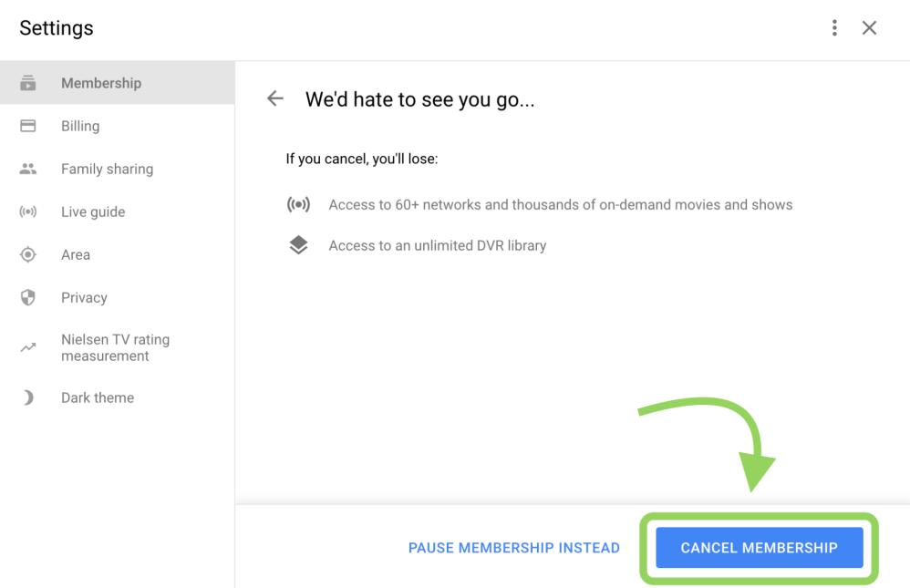Click the Membership sidebar icon
This screenshot has height=588, width=910.
[28, 83]
